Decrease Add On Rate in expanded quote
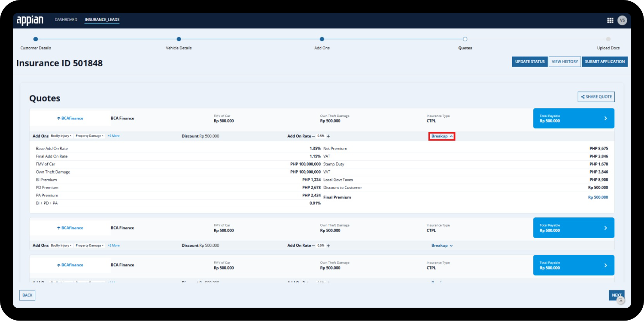This screenshot has width=644, height=321. pos(313,136)
